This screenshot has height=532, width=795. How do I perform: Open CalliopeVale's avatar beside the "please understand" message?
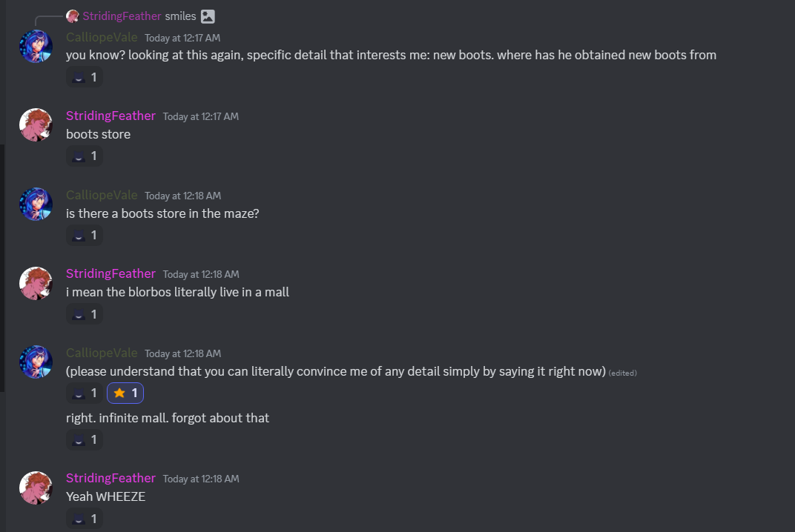tap(36, 362)
